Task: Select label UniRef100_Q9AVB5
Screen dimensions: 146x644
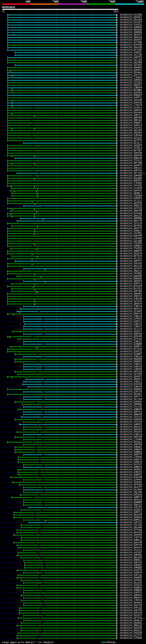Action: tap(131, 175)
